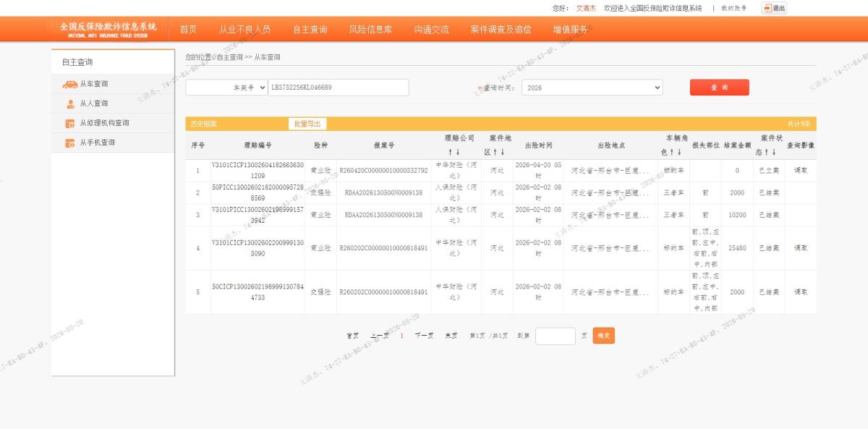Screen dimensions: 868x429
Task: Click 历史赔案 section header label
Action: (203, 124)
